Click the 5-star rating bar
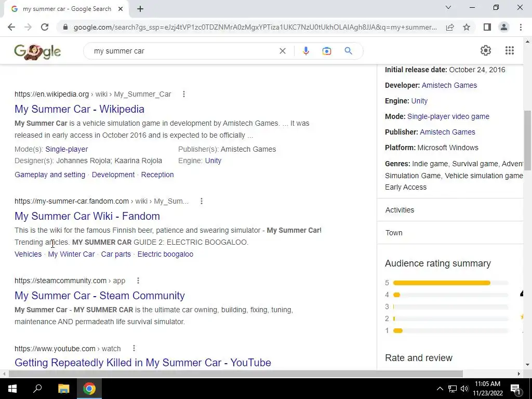 point(450,283)
